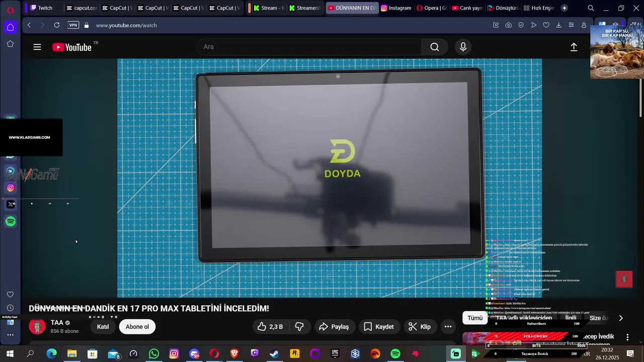Open Steam from the taskbar

coord(274,354)
